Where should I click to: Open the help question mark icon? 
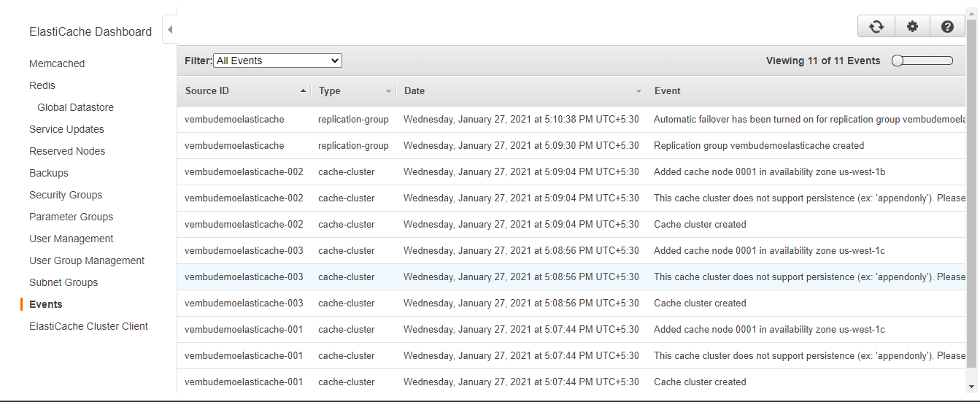[x=947, y=26]
